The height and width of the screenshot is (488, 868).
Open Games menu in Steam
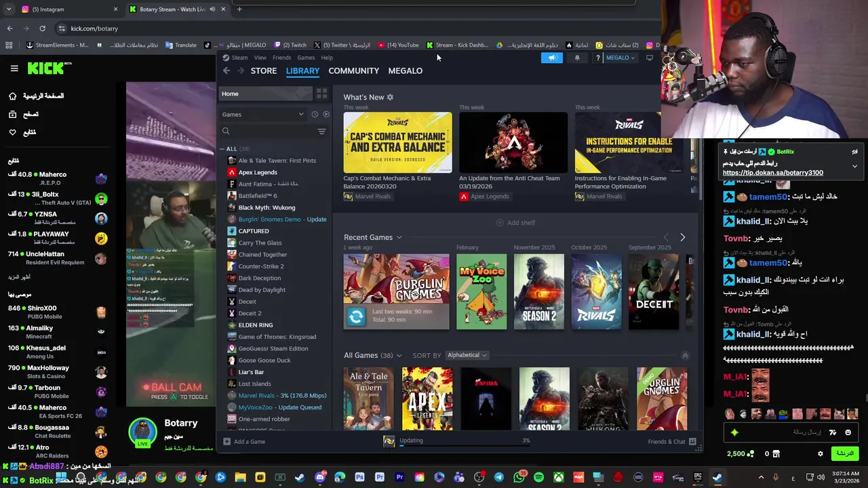tap(306, 58)
